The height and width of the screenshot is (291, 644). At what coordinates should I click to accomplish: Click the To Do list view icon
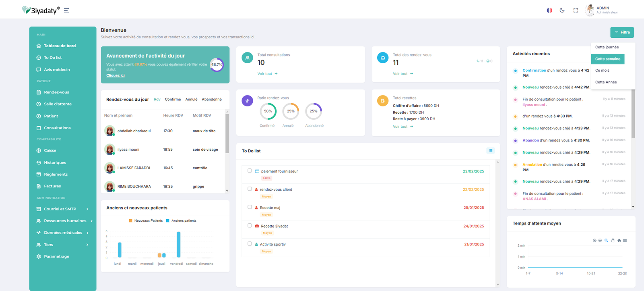[x=490, y=150]
